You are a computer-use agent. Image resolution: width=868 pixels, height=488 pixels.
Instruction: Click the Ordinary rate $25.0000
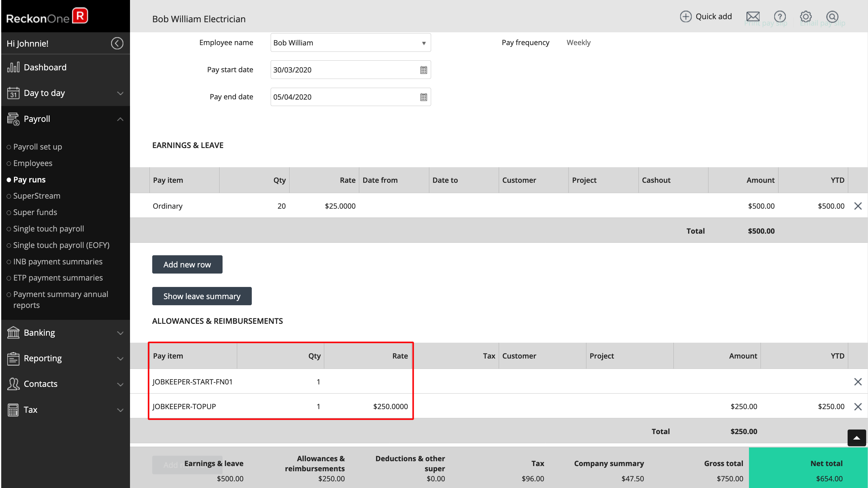click(x=340, y=206)
